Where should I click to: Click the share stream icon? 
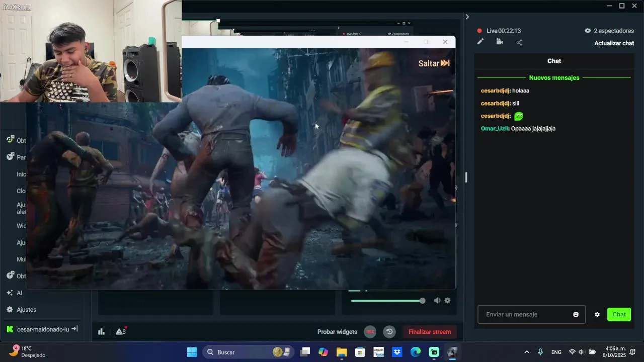coord(519,42)
